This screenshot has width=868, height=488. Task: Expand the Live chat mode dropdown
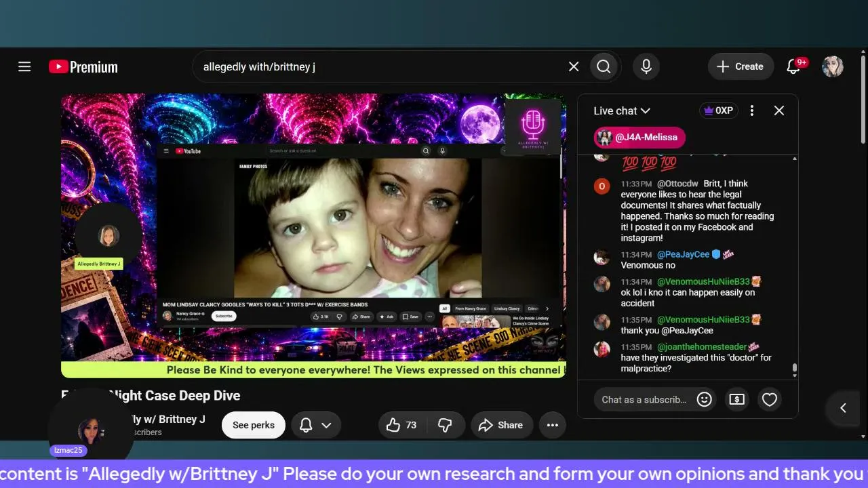(622, 110)
